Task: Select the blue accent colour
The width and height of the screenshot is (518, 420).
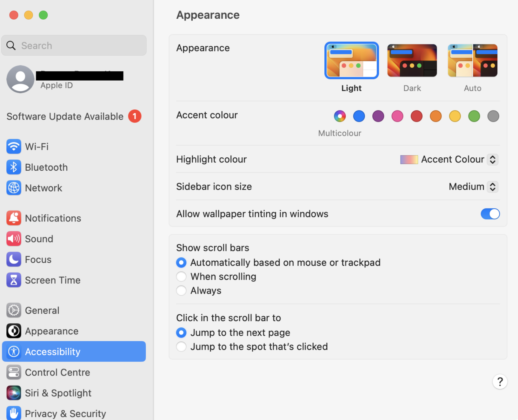Action: point(359,116)
